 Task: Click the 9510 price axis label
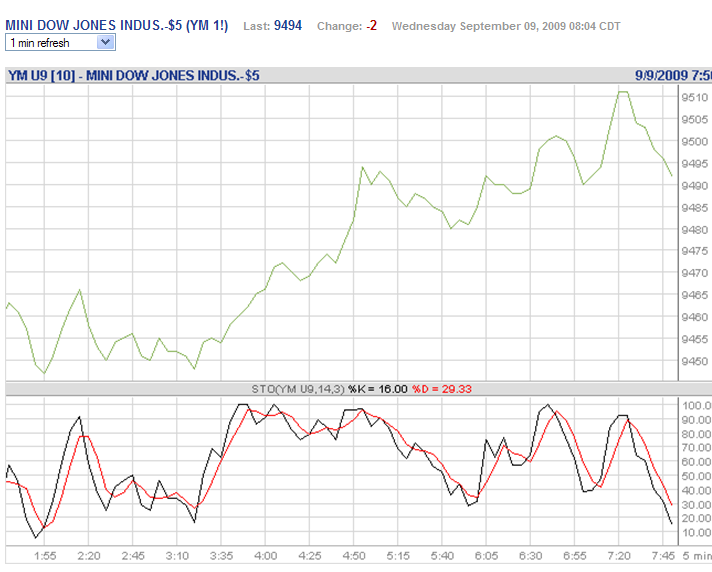click(695, 98)
